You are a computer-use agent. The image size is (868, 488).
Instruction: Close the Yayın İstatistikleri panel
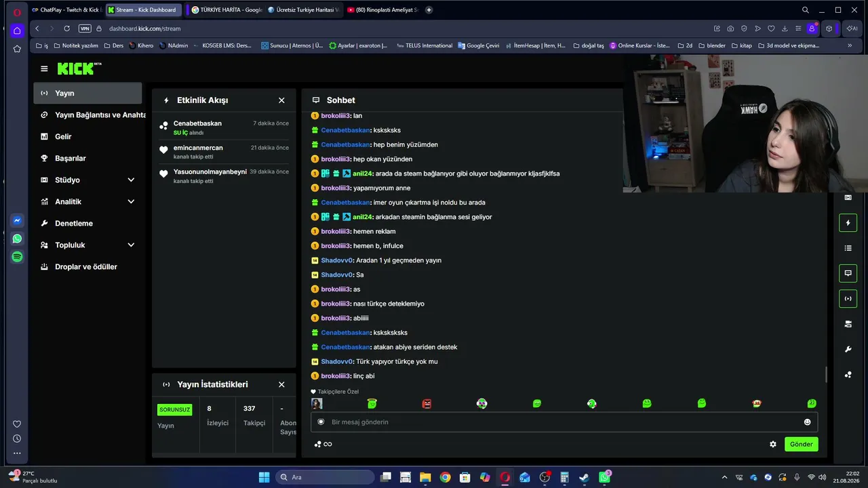281,384
